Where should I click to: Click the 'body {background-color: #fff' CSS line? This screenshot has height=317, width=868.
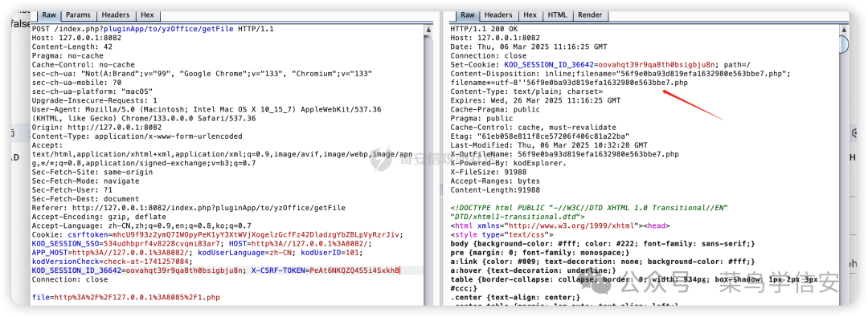[x=602, y=243]
